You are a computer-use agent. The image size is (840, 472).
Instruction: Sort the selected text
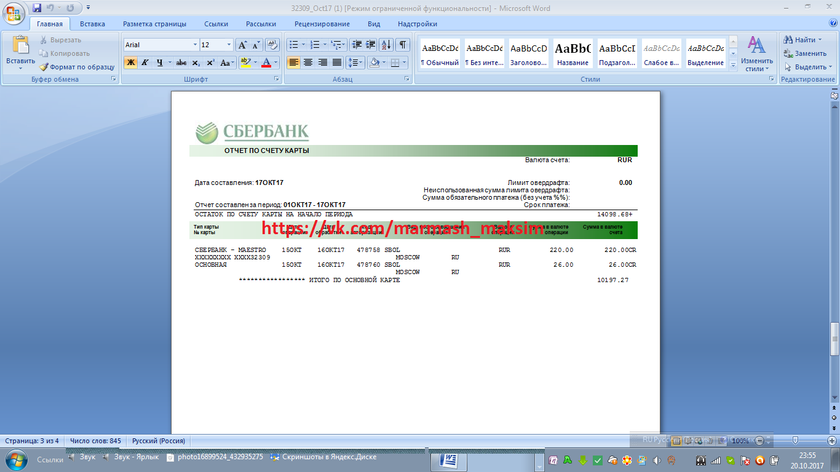pyautogui.click(x=387, y=45)
